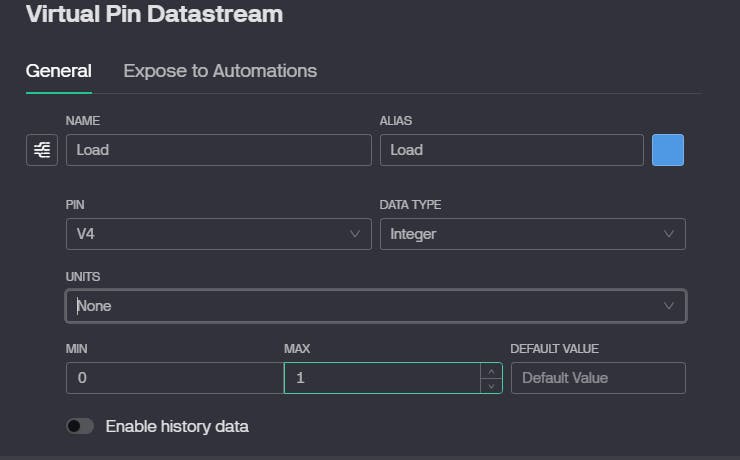The height and width of the screenshot is (460, 740).
Task: Switch to the General tab
Action: (58, 71)
